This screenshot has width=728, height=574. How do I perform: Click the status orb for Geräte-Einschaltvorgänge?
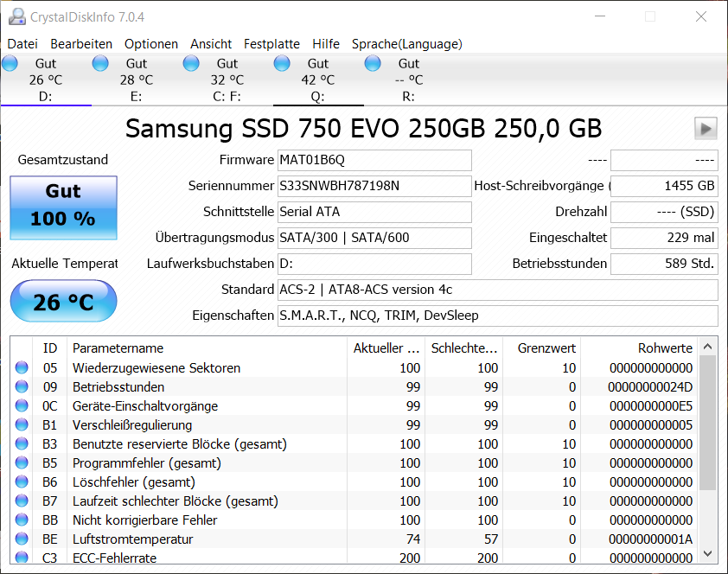pyautogui.click(x=22, y=405)
